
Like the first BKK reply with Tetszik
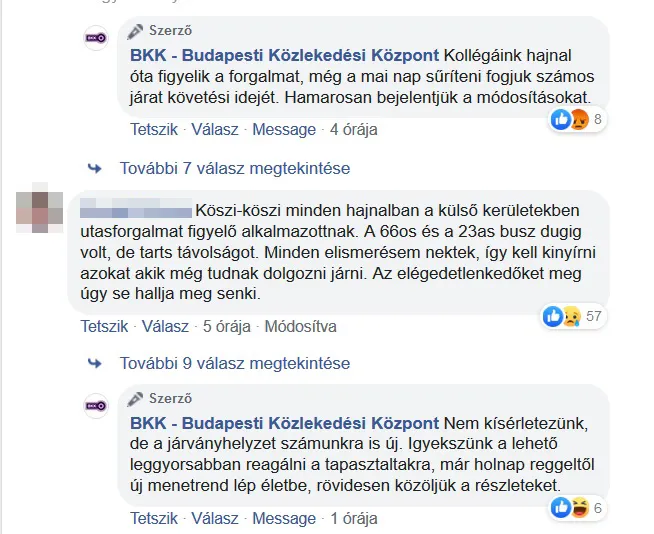tap(152, 129)
